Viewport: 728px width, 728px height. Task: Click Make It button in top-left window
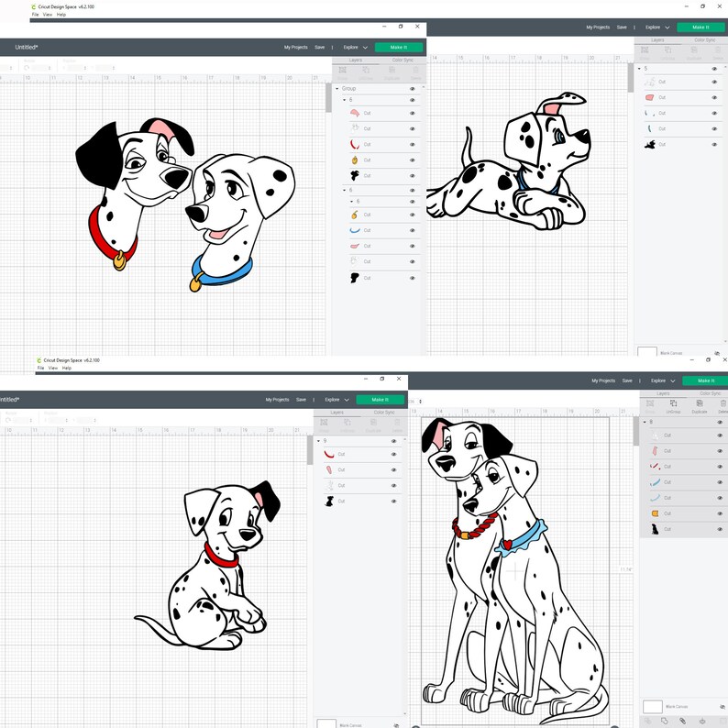point(399,48)
